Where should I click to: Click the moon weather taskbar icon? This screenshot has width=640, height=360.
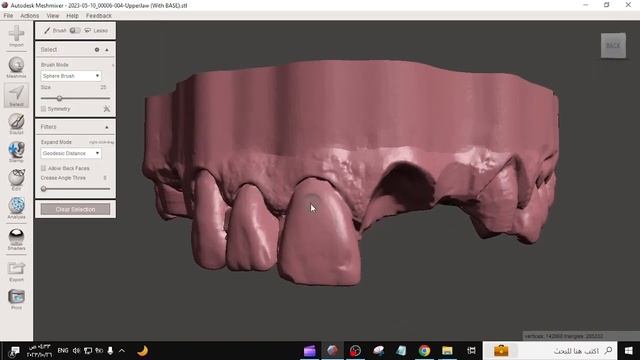point(142,351)
